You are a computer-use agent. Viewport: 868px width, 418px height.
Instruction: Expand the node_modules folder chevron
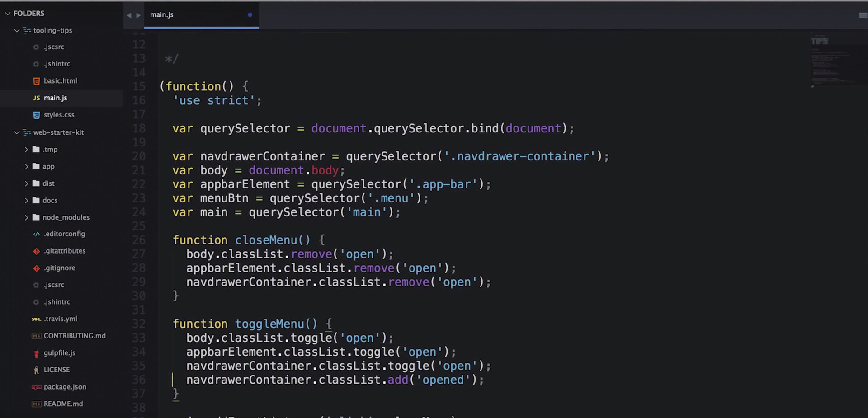pos(26,217)
